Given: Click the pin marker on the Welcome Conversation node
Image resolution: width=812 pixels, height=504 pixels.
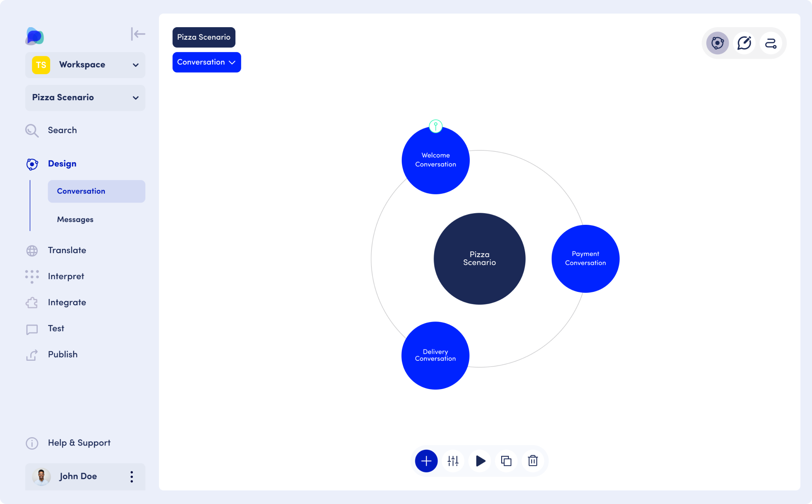Looking at the screenshot, I should pyautogui.click(x=436, y=126).
